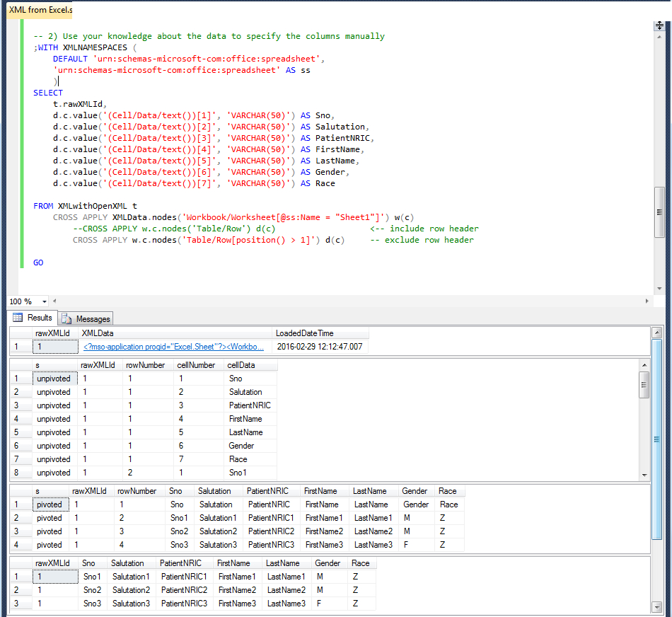Viewport: 672px width, 617px height.
Task: Open the XMLData Excel.Sheet hyperlink
Action: pos(173,347)
